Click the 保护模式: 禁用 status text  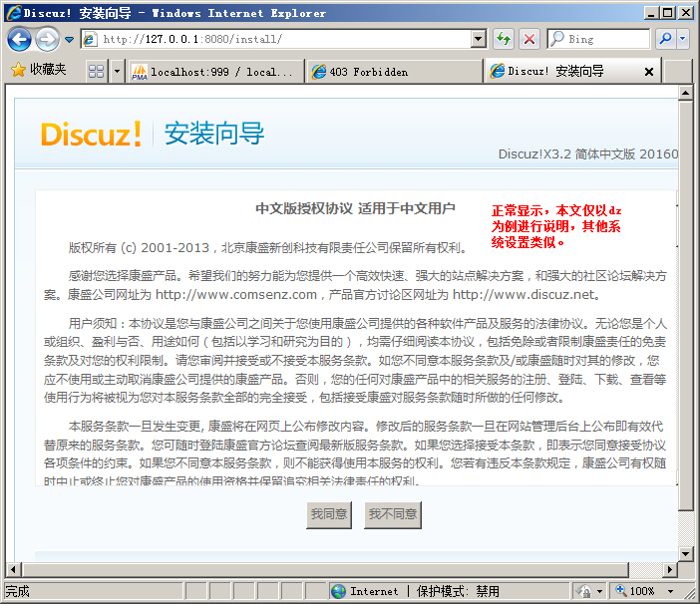coord(458,591)
